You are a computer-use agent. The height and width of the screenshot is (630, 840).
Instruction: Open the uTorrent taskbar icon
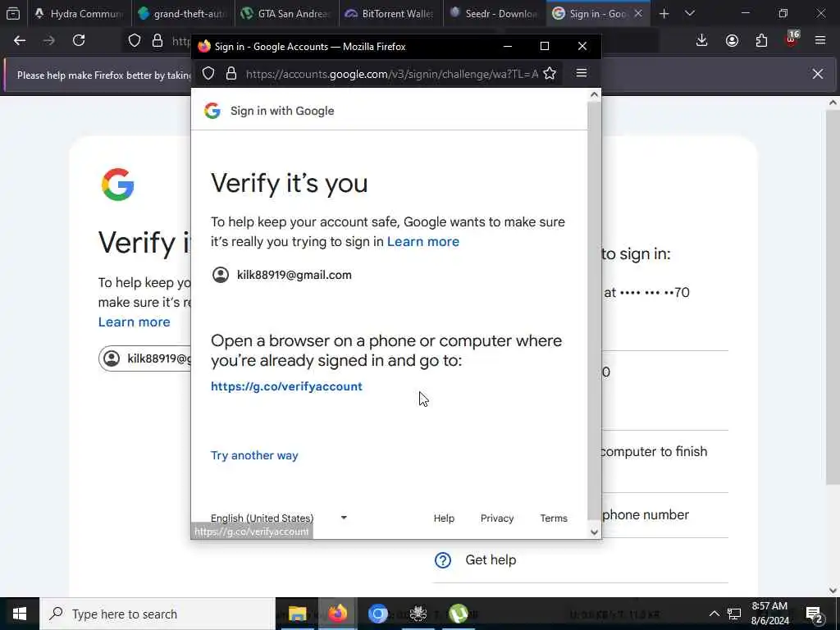[x=458, y=614]
